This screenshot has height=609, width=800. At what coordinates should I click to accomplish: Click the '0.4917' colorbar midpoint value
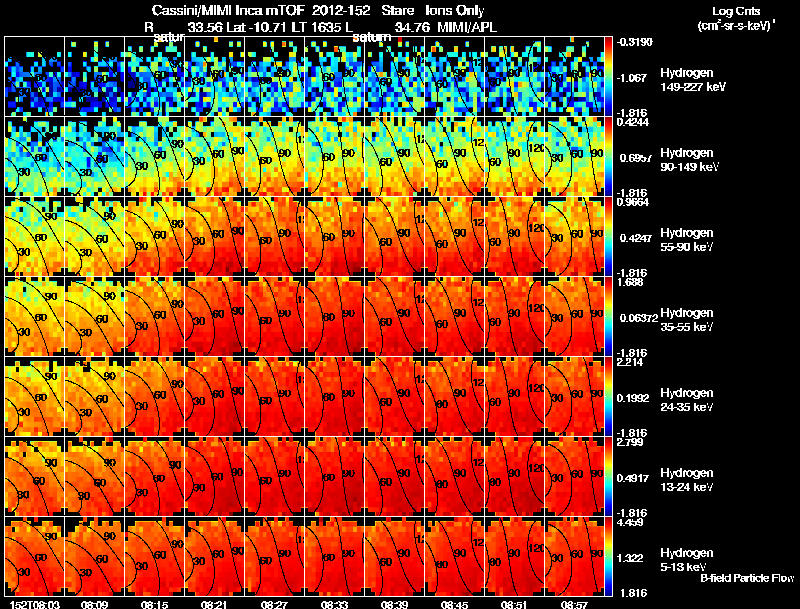click(635, 478)
